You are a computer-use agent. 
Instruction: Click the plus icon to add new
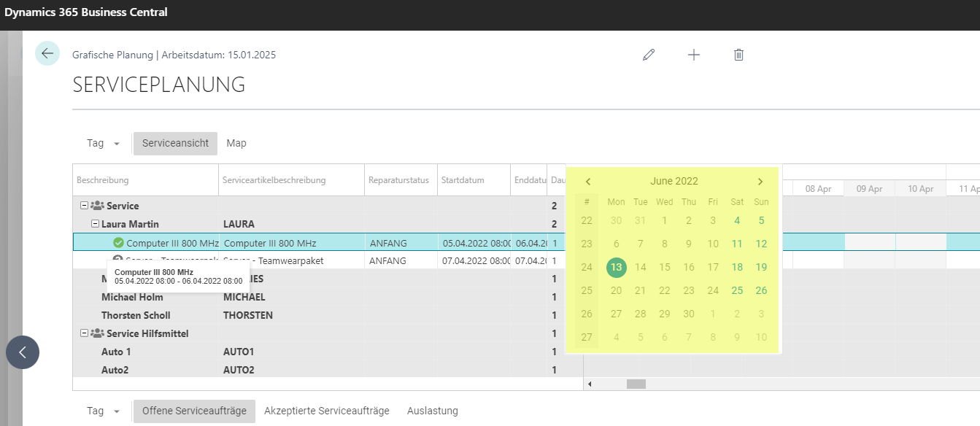click(x=694, y=55)
